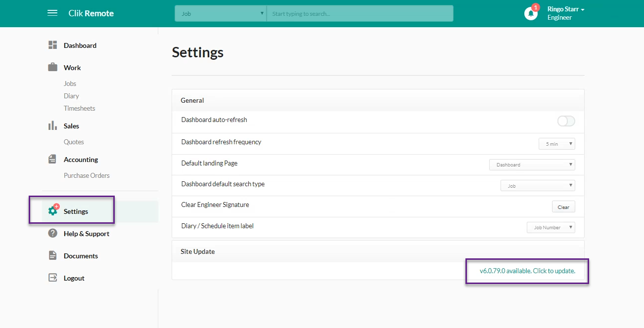Viewport: 644px width, 328px height.
Task: Click the Settings gear icon
Action: point(52,211)
